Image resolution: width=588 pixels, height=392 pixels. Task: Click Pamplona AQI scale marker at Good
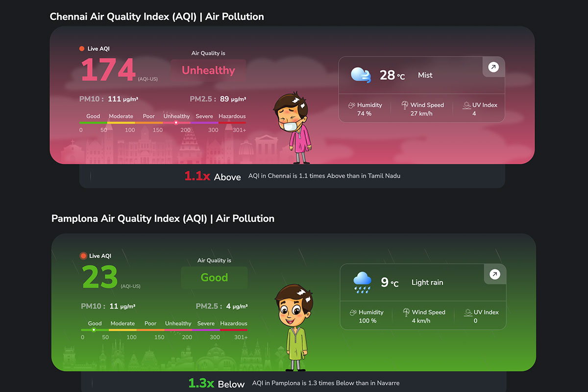(94, 330)
